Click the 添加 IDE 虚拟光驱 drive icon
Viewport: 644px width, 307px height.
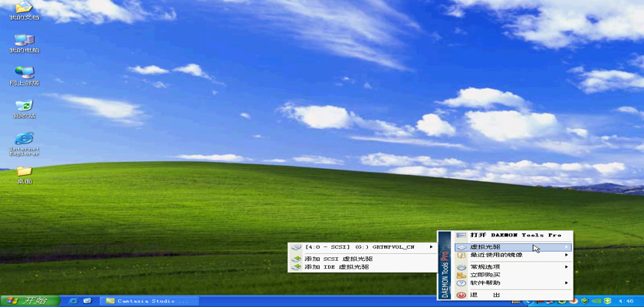(x=297, y=267)
